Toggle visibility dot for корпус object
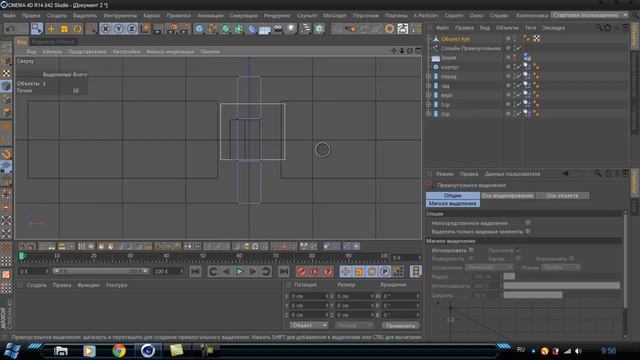This screenshot has width=640, height=360. click(x=508, y=67)
